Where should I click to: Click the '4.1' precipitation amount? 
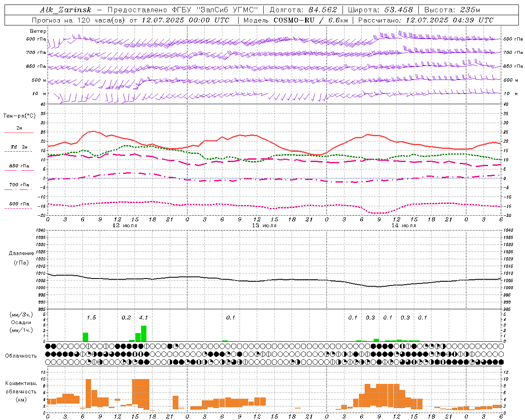[x=143, y=317]
